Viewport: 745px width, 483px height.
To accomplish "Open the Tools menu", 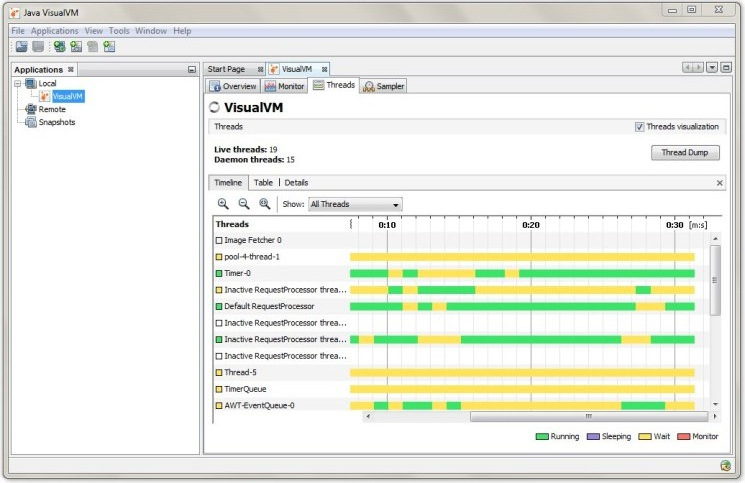I will click(119, 31).
